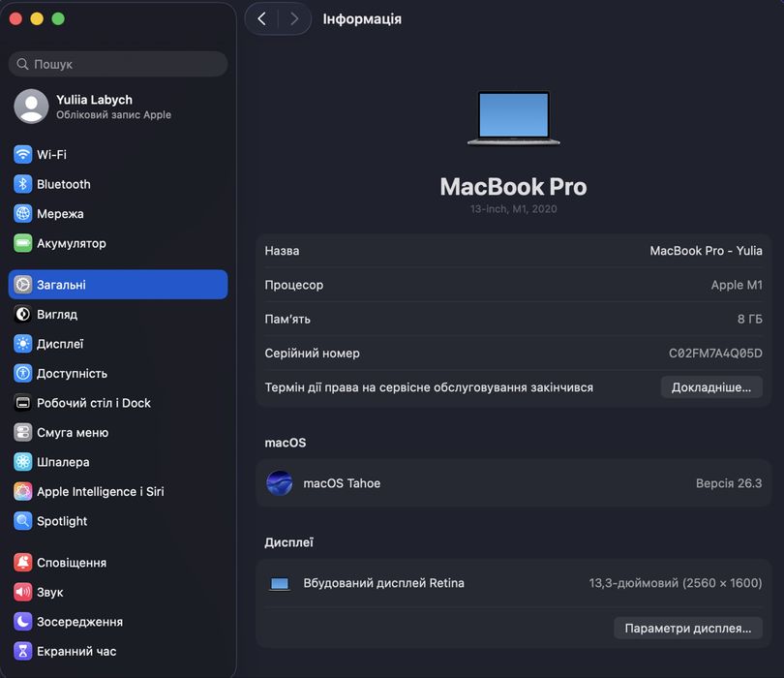
Task: Click the Екранний час hourglass icon
Action: (x=22, y=651)
